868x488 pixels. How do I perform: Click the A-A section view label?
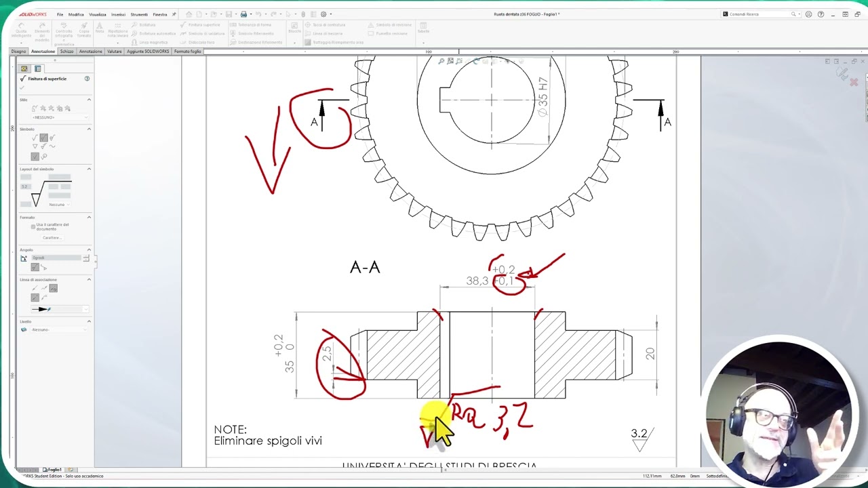click(365, 267)
